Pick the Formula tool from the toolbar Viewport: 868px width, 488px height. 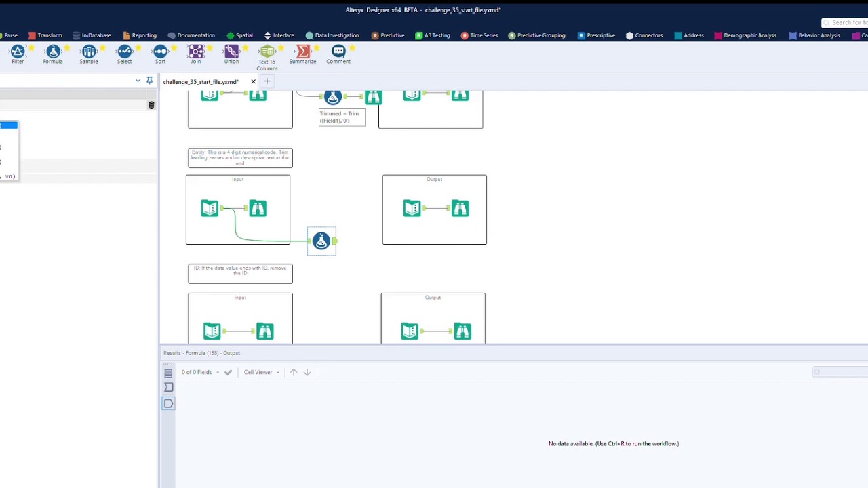click(x=53, y=52)
